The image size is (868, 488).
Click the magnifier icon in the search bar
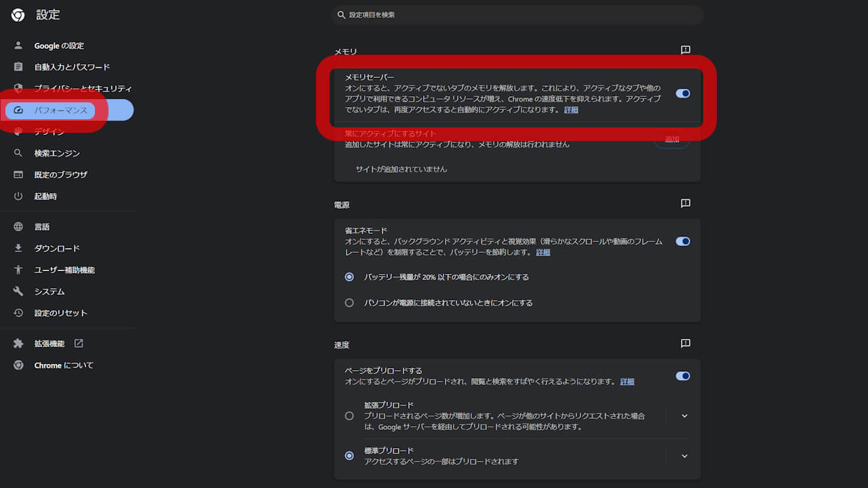click(x=341, y=14)
